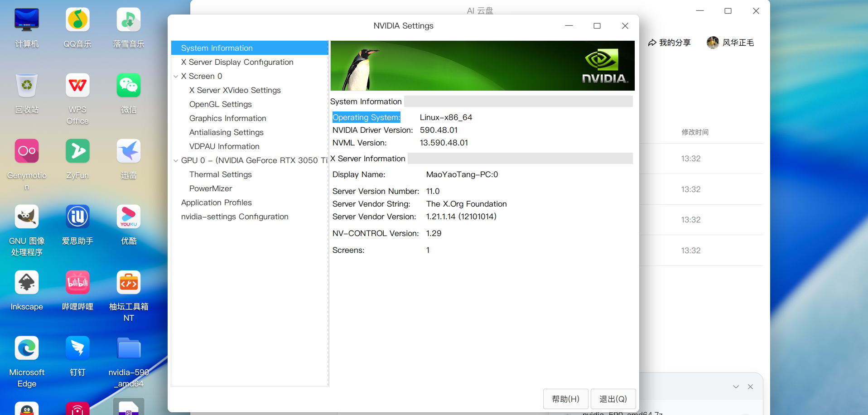Collapse the GPU 0 tree node
868x415 pixels.
[x=176, y=161]
